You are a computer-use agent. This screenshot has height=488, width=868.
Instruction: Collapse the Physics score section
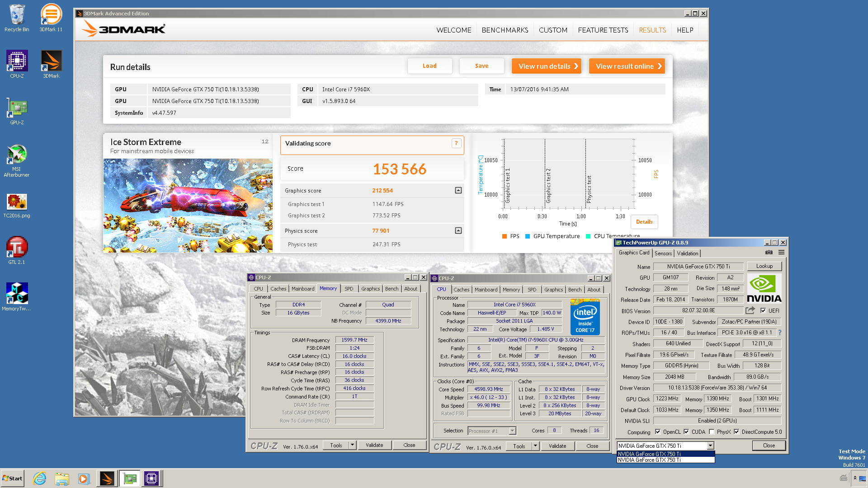coord(458,230)
